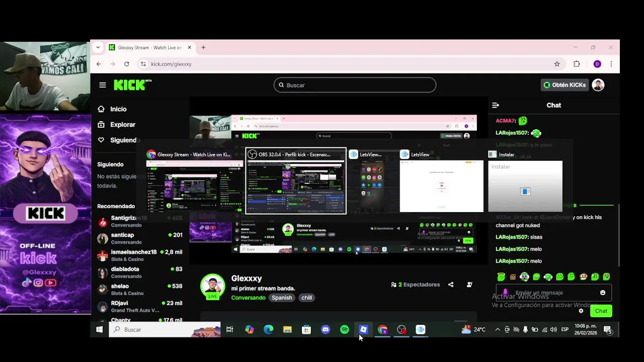The width and height of the screenshot is (644, 362).
Task: Open the volume control in system tray
Action: pos(553,329)
